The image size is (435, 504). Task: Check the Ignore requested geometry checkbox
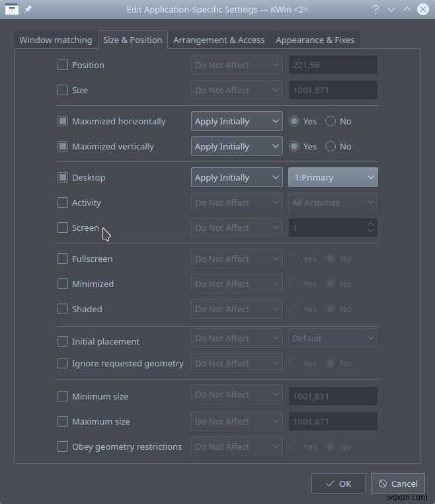tap(63, 363)
